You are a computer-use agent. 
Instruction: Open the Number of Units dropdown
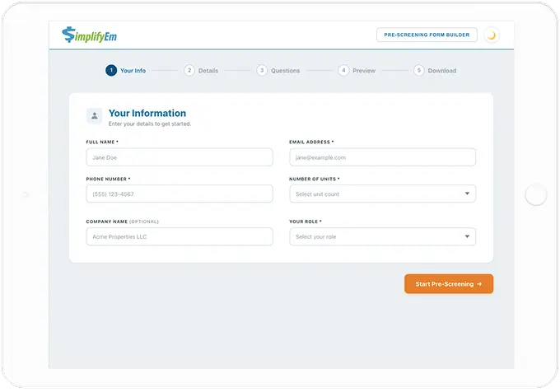(x=382, y=194)
